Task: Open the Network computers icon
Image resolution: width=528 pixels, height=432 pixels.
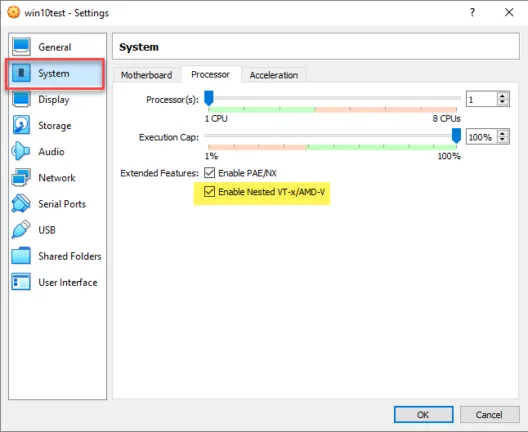Action: coord(21,177)
